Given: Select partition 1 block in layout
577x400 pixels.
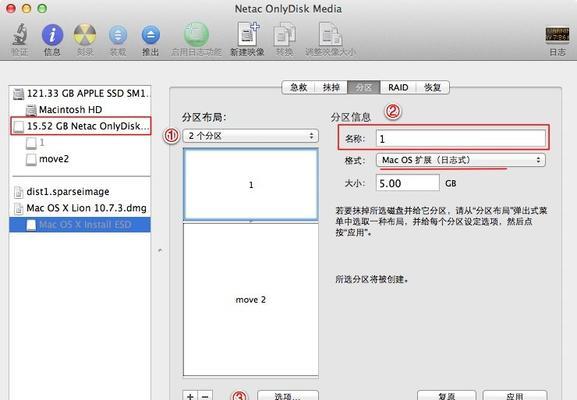Looking at the screenshot, I should pos(251,184).
